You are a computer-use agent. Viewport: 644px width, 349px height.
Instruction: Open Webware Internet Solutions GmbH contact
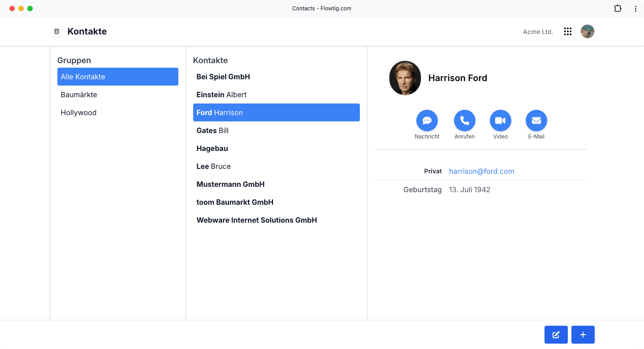[277, 220]
